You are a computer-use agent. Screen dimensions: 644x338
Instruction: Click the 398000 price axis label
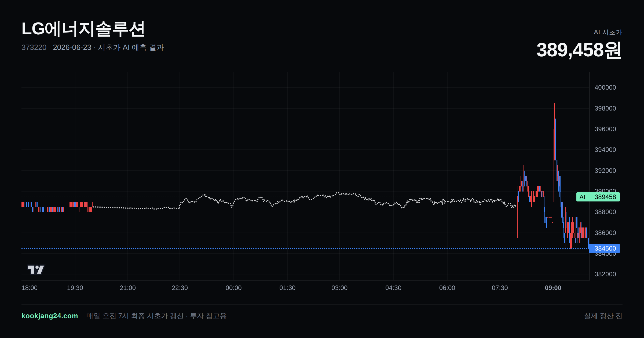[x=605, y=108]
